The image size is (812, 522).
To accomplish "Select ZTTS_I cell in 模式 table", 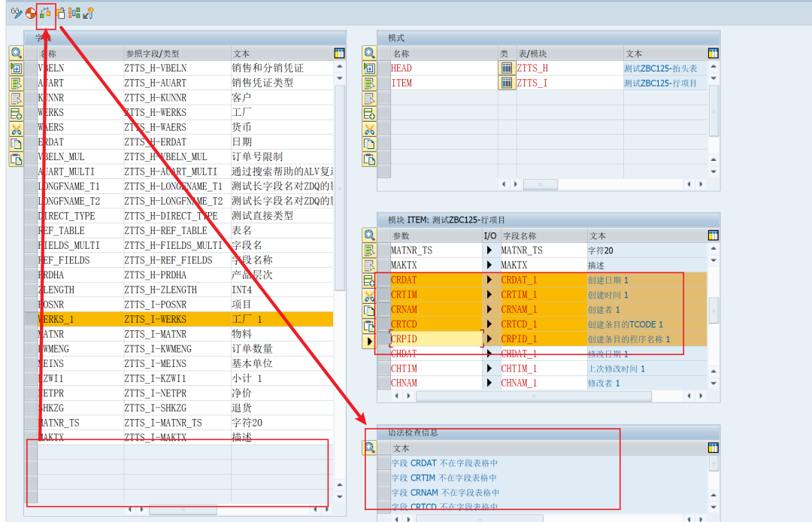I will (570, 83).
